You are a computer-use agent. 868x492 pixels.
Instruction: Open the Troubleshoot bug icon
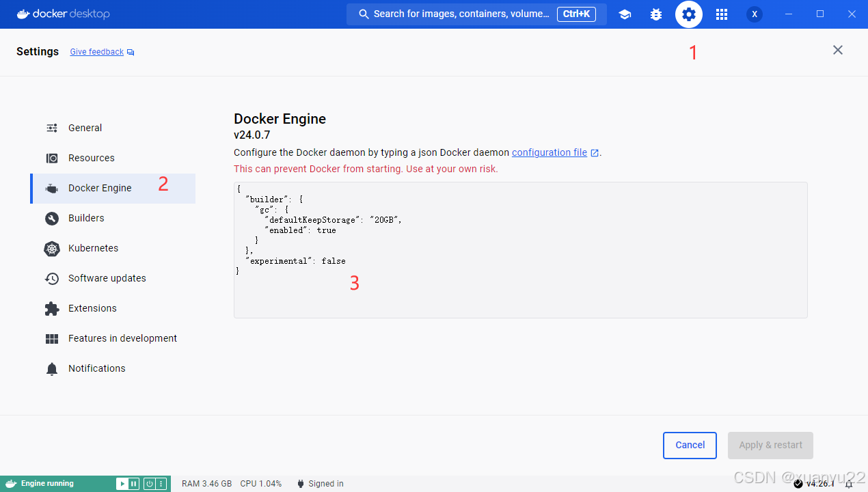(656, 14)
